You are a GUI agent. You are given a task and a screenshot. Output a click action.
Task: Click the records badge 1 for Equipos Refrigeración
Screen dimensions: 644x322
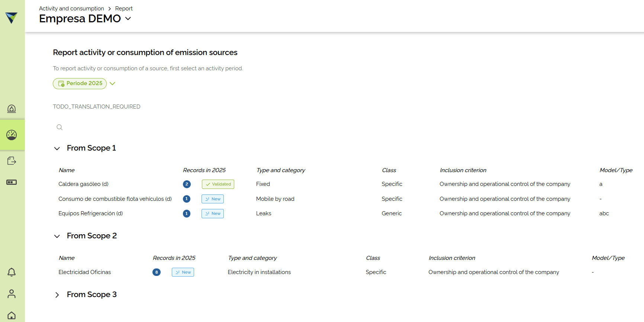tap(187, 213)
